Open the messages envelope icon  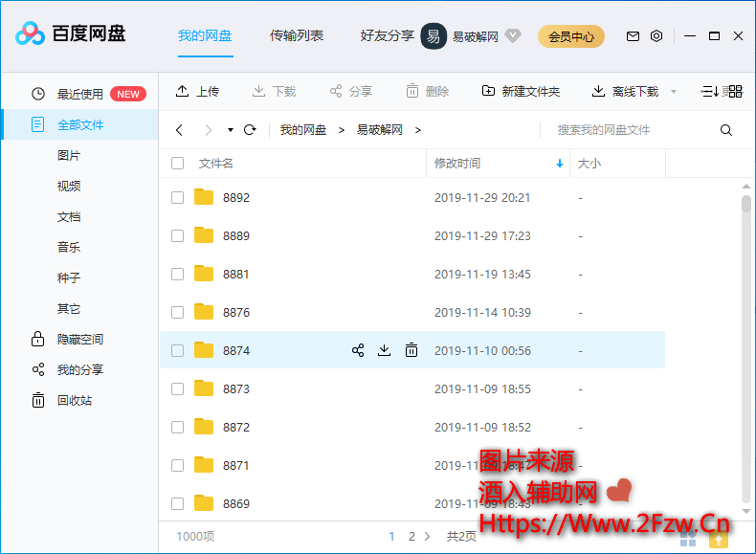633,36
